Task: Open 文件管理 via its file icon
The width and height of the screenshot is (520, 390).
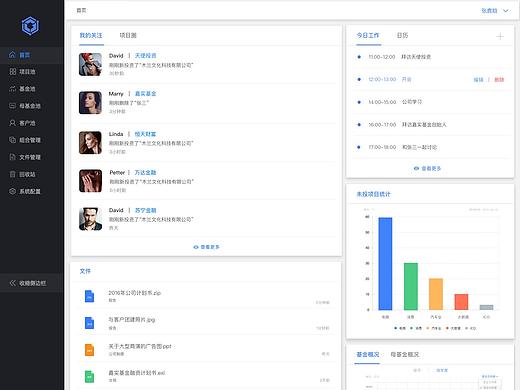Action: point(13,157)
